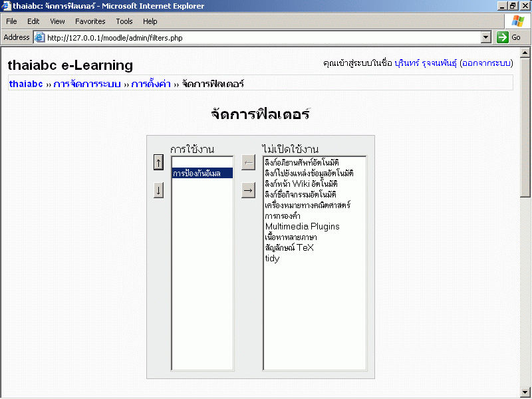This screenshot has height=399, width=532.
Task: Open the address bar dropdown arrow
Action: [485, 38]
